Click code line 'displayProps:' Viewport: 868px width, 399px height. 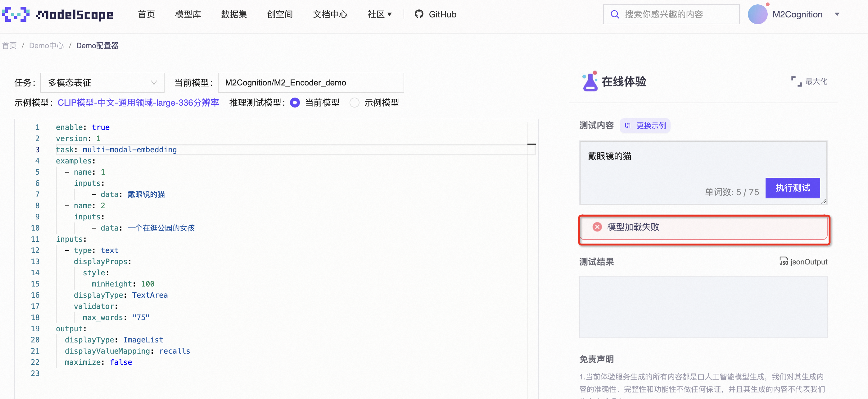[102, 261]
